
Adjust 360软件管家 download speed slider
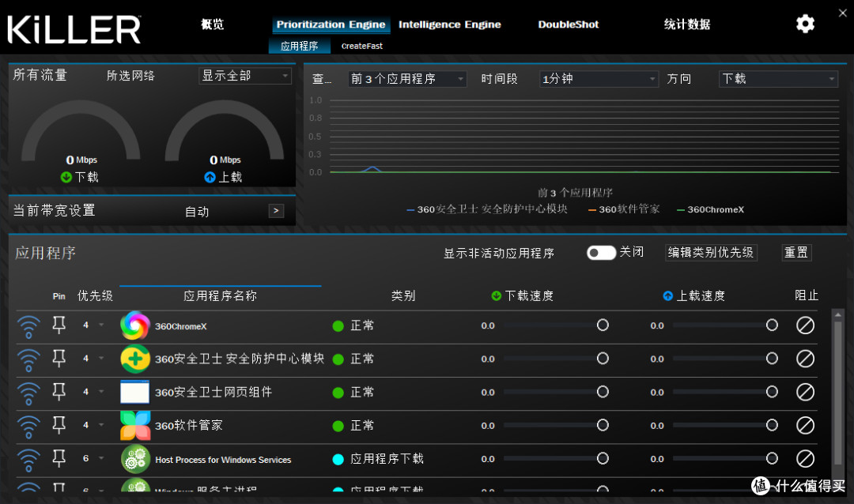point(556,425)
